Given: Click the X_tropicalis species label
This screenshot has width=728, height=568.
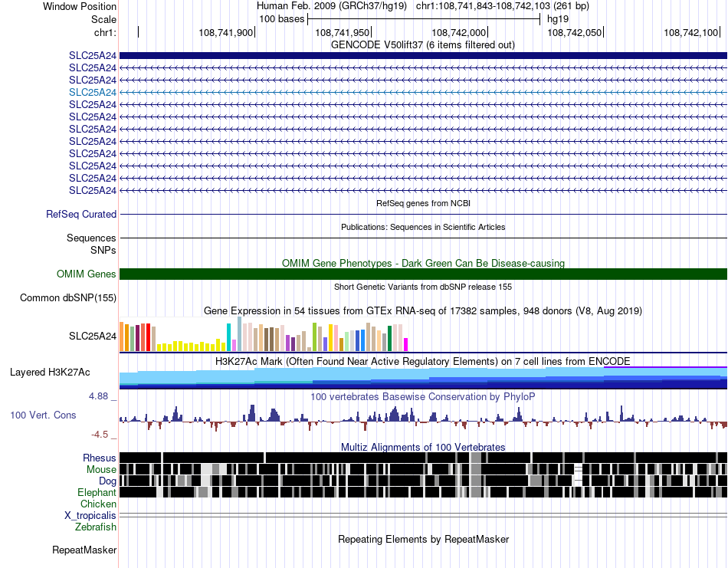Looking at the screenshot, I should 90,516.
